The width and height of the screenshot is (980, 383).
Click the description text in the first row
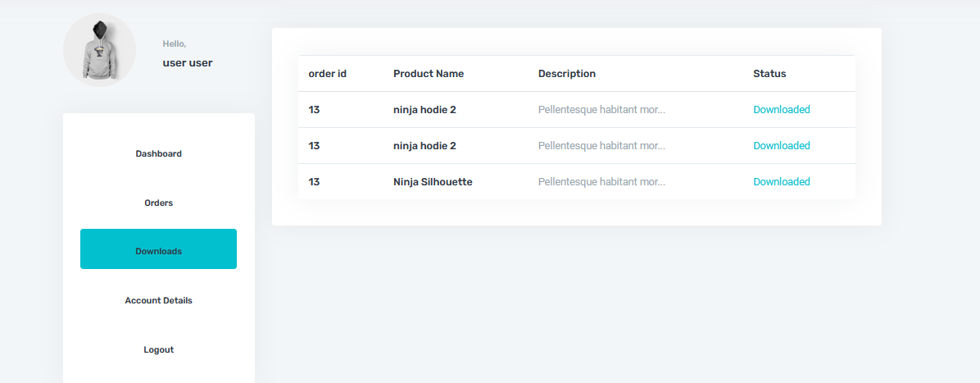601,110
